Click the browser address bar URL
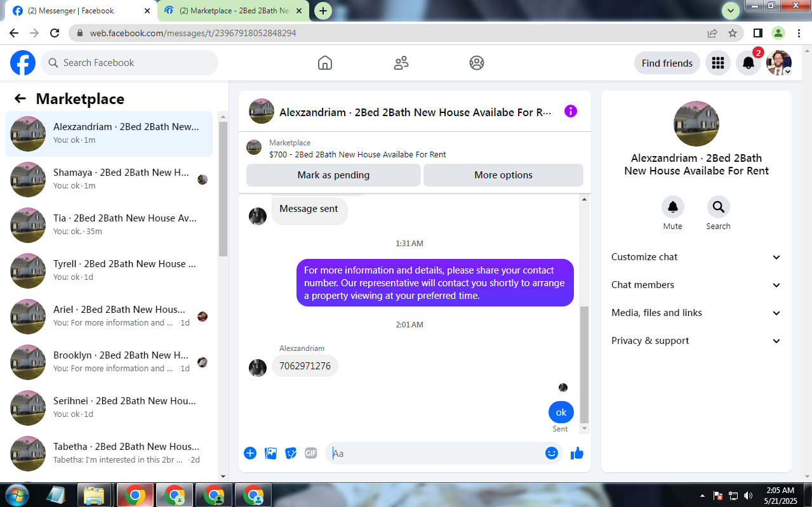812x507 pixels. (x=193, y=33)
